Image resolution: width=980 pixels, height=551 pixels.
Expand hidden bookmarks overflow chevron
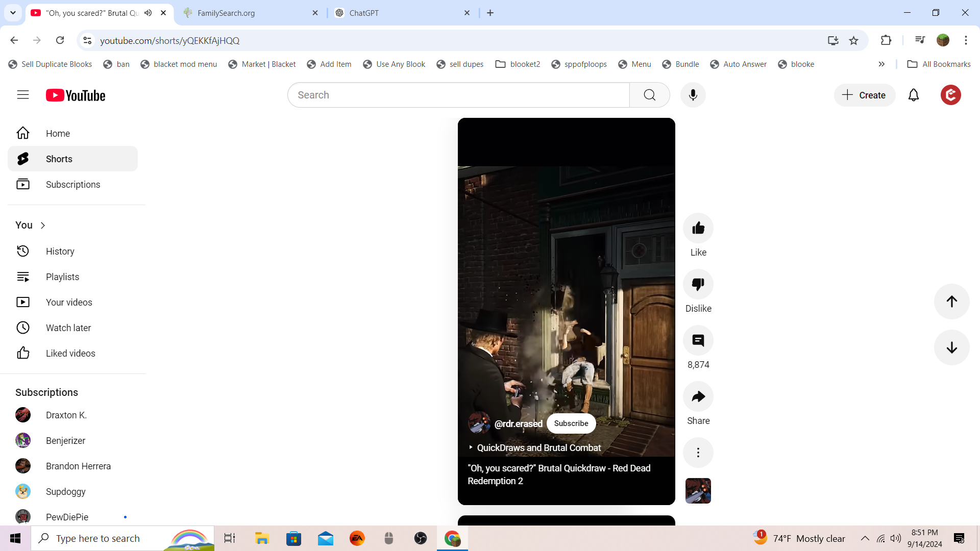[881, 64]
